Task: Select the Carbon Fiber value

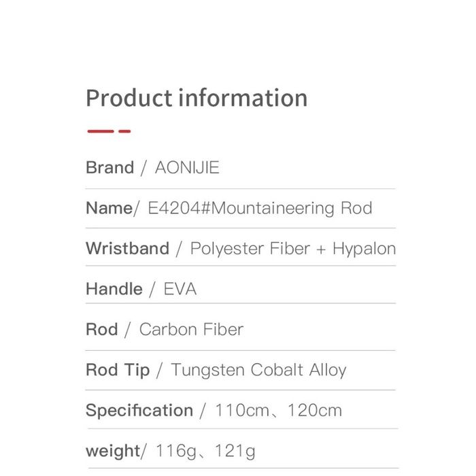Action: [191, 330]
